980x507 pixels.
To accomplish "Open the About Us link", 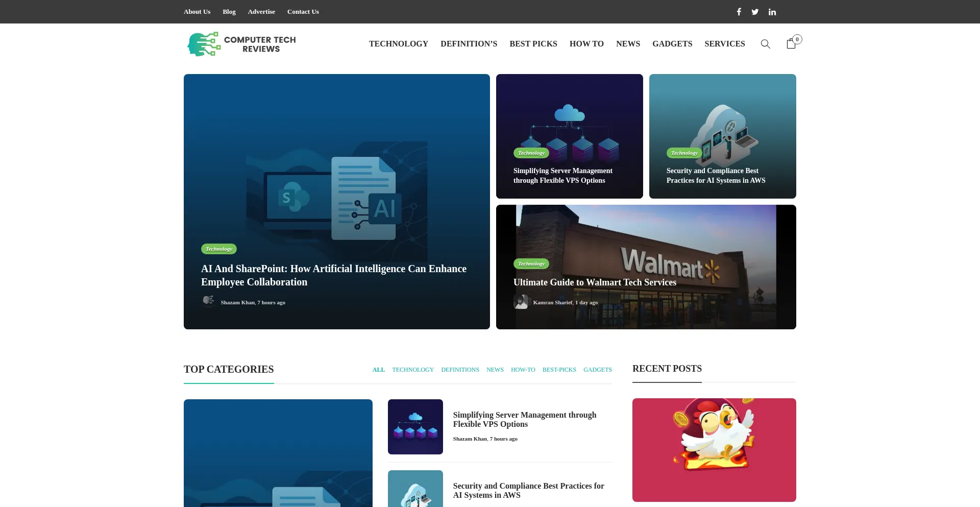I will (x=197, y=12).
